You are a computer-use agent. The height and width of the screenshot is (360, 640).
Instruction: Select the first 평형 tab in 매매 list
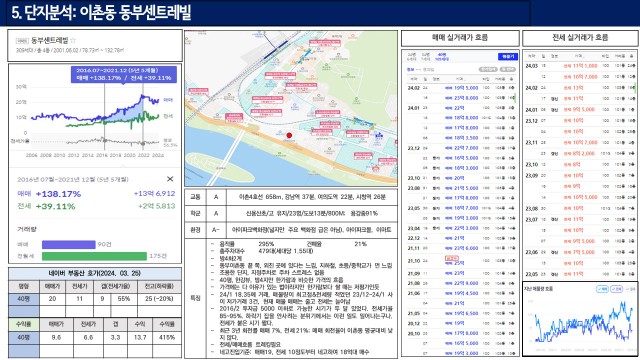[411, 57]
